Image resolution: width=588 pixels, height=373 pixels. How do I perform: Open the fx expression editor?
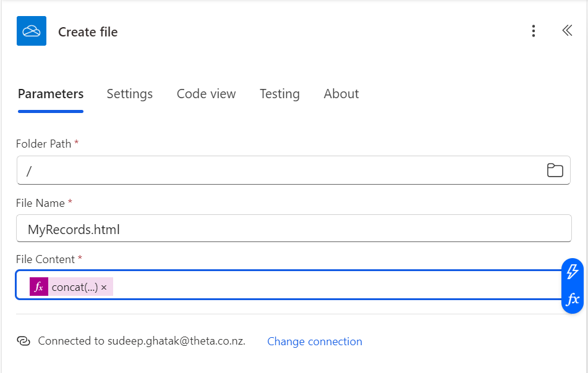(x=572, y=301)
